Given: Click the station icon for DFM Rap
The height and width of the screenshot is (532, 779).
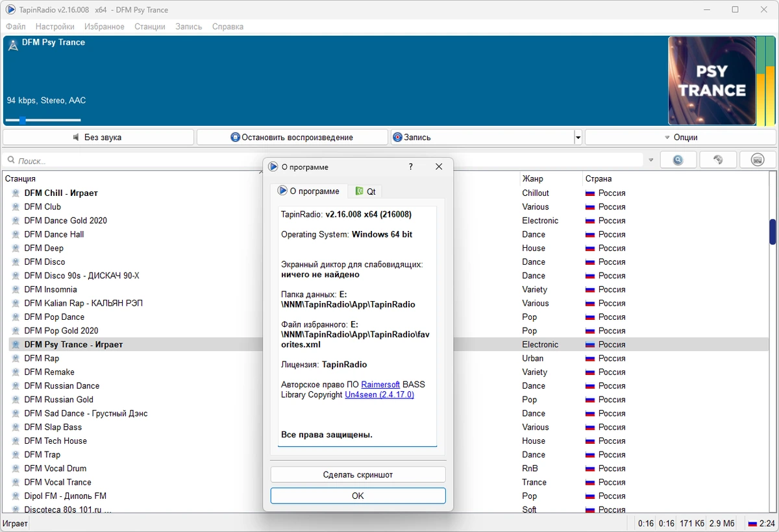Looking at the screenshot, I should click(16, 359).
